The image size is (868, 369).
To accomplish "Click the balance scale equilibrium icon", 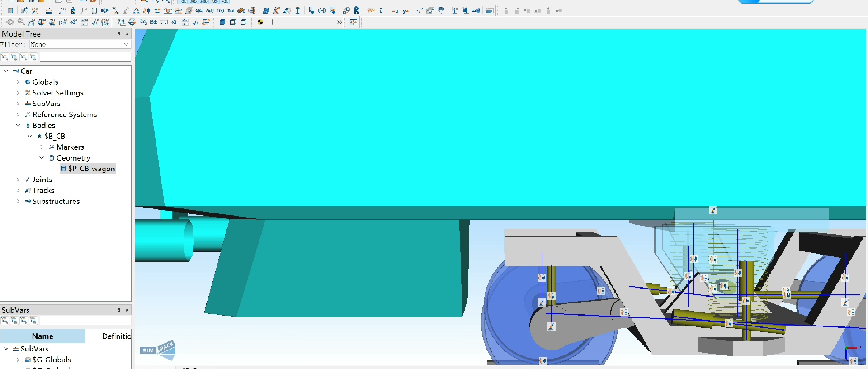I will [x=132, y=22].
